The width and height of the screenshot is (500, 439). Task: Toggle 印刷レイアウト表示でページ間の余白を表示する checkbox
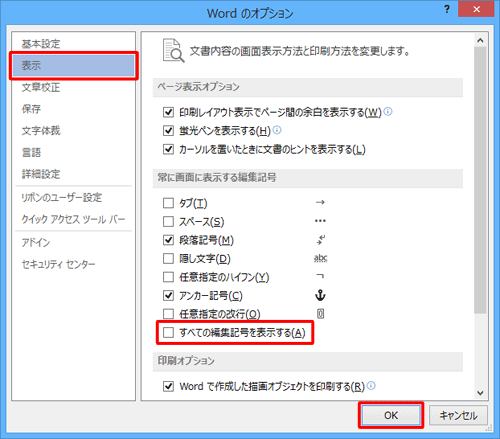(x=168, y=112)
